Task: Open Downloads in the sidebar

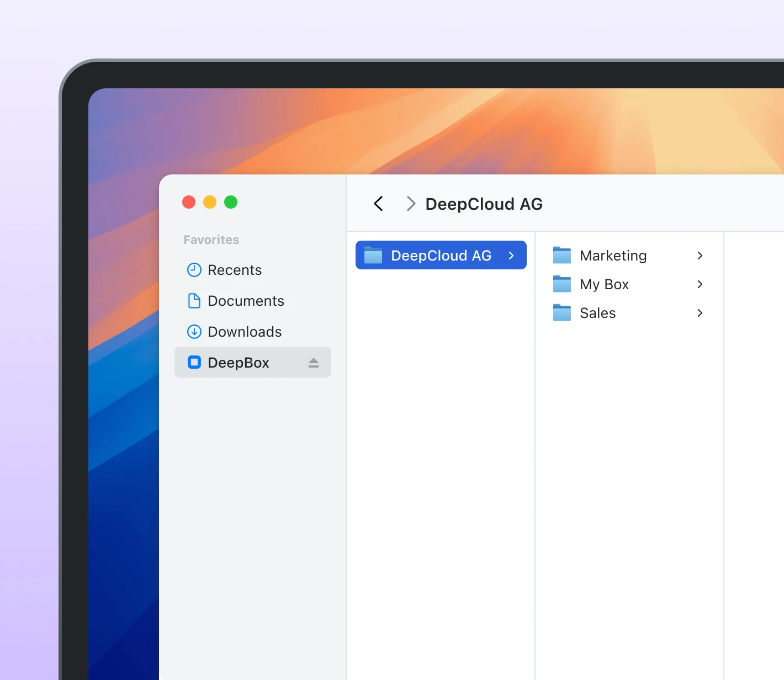Action: [x=253, y=332]
